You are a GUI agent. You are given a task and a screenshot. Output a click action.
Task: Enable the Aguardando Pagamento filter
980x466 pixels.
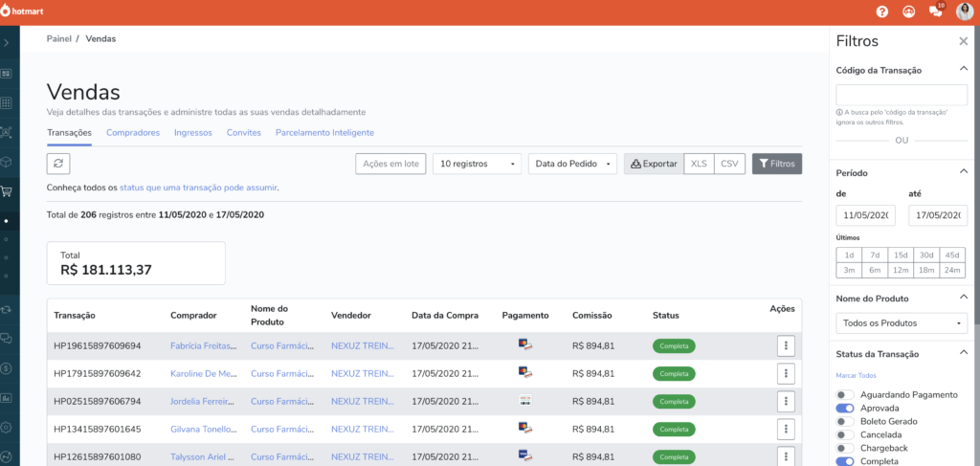(845, 394)
